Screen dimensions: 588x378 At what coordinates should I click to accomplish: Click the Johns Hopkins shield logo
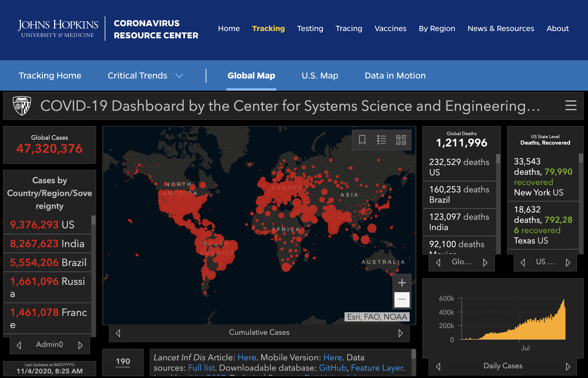click(x=22, y=106)
